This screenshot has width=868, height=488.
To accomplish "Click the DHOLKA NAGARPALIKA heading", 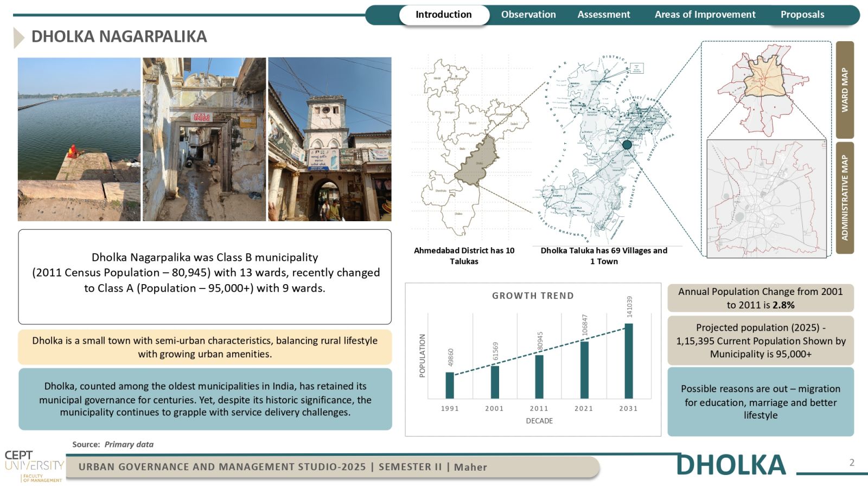I will [119, 37].
